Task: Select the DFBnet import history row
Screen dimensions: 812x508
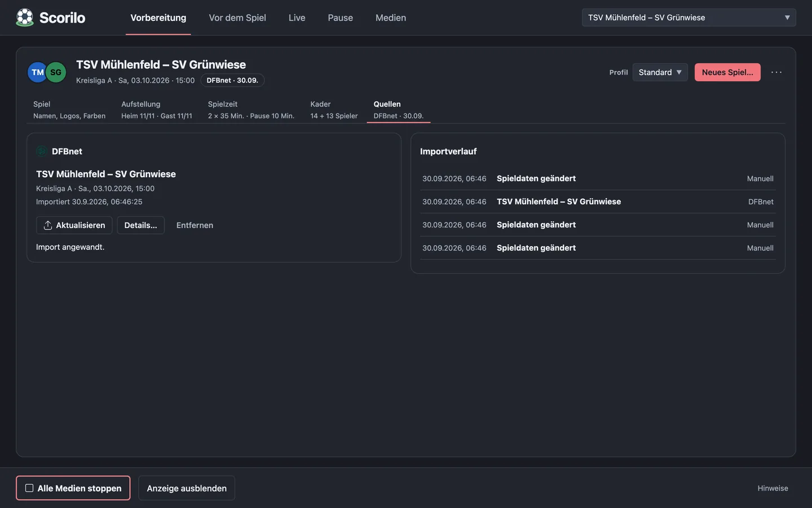Action: tap(598, 202)
